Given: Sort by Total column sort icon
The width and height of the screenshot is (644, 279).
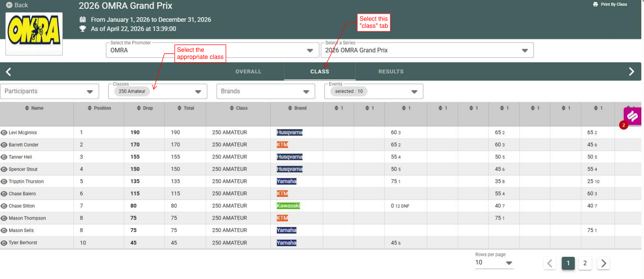Looking at the screenshot, I should click(x=179, y=108).
